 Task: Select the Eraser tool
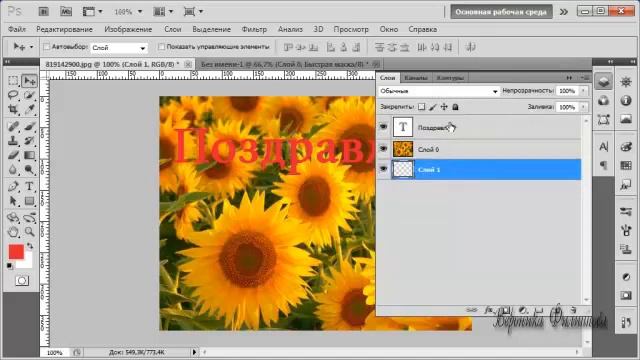point(13,155)
